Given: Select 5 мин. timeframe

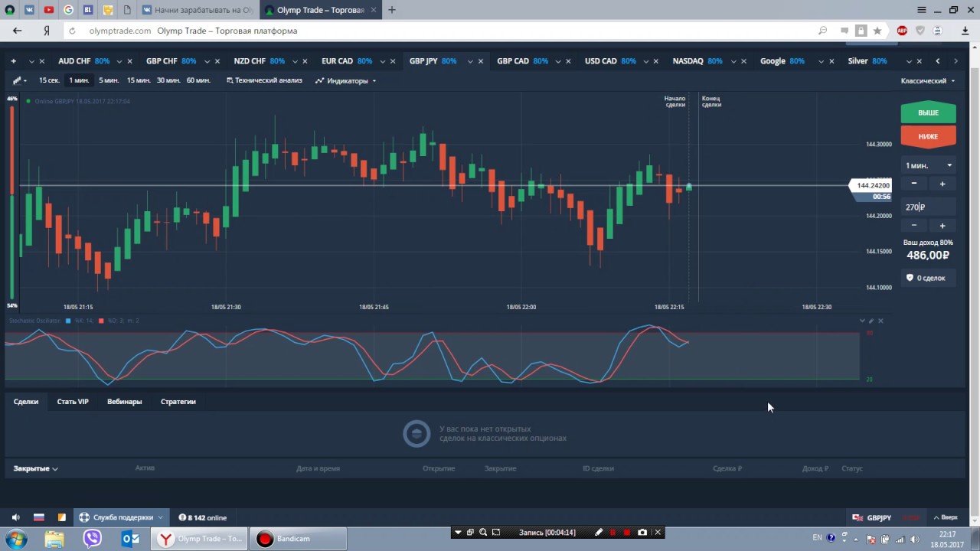Looking at the screenshot, I should [x=109, y=80].
